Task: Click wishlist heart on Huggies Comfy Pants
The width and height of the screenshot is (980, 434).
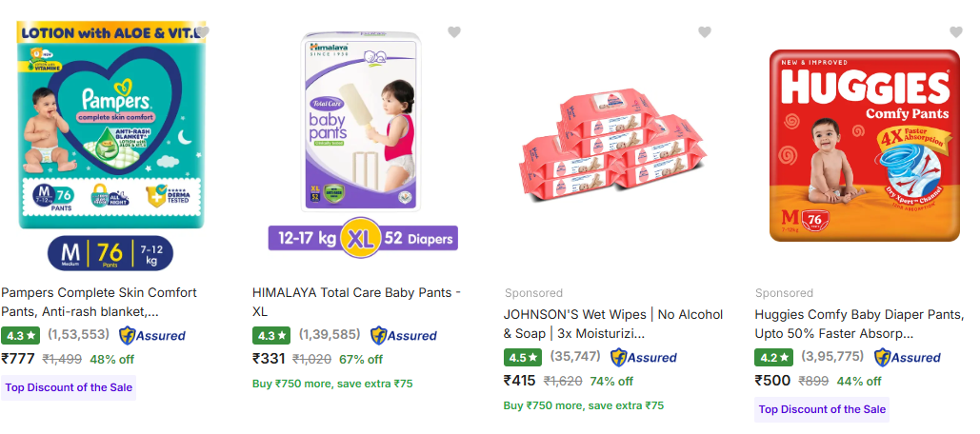Action: pyautogui.click(x=956, y=32)
